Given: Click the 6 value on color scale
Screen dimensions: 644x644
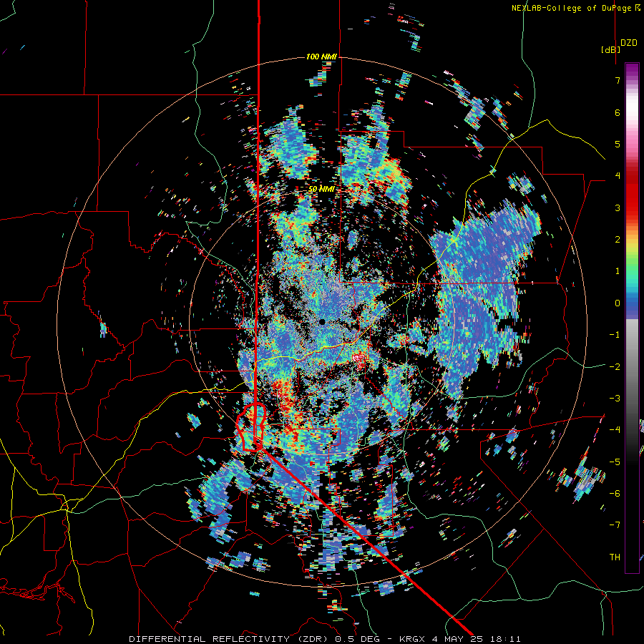Looking at the screenshot, I should tap(618, 112).
